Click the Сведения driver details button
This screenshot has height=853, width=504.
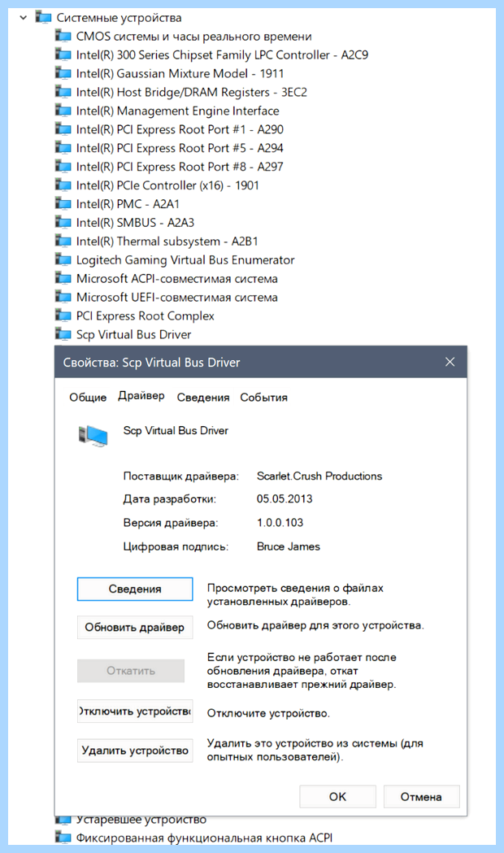pyautogui.click(x=135, y=590)
